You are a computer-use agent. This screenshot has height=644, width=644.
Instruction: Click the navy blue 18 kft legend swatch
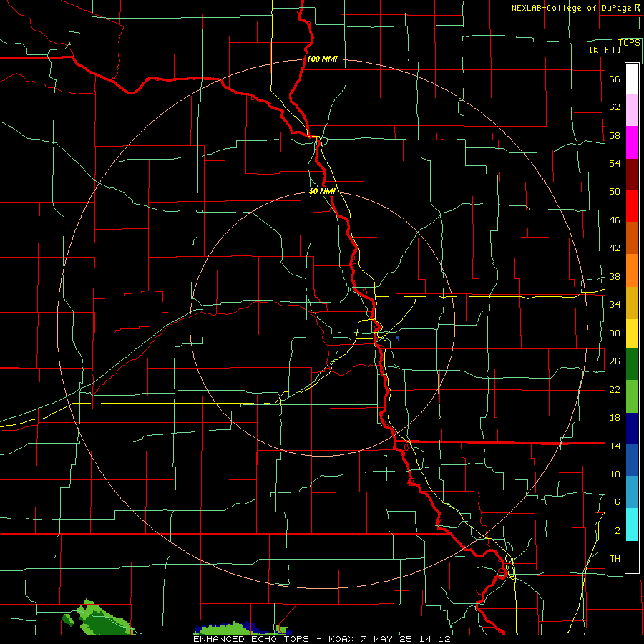tap(632, 429)
